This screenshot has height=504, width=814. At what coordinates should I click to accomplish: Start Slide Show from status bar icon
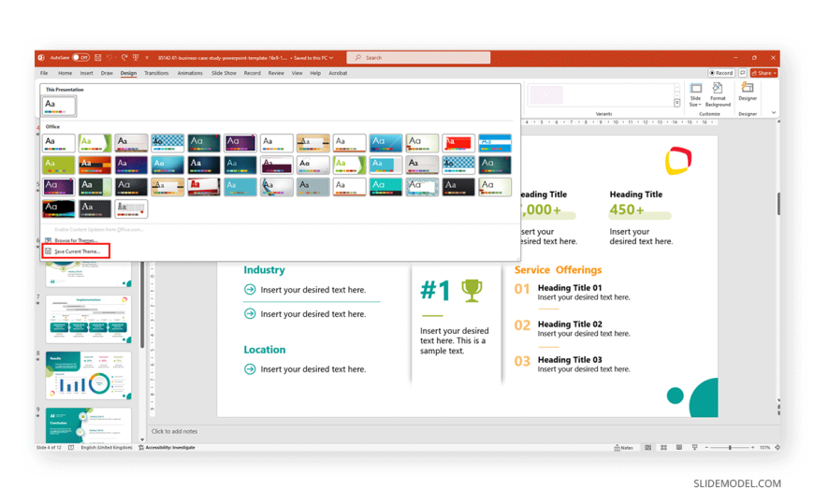click(x=694, y=447)
